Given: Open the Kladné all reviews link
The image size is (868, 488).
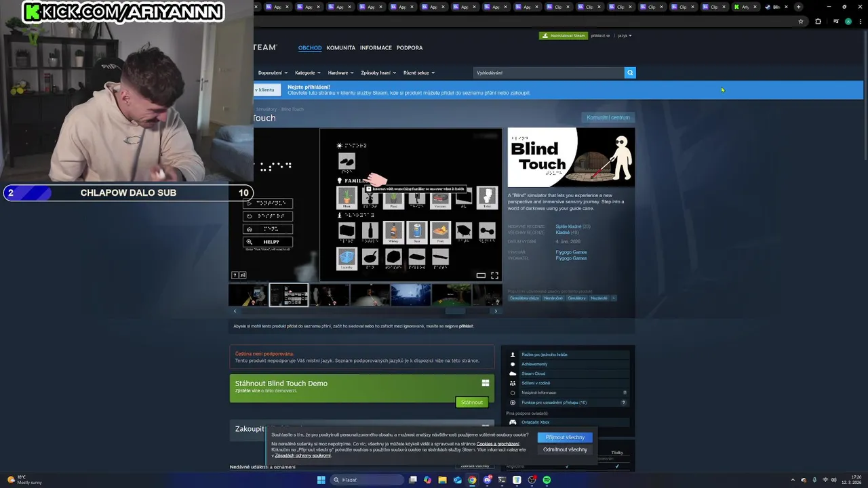Looking at the screenshot, I should 562,232.
